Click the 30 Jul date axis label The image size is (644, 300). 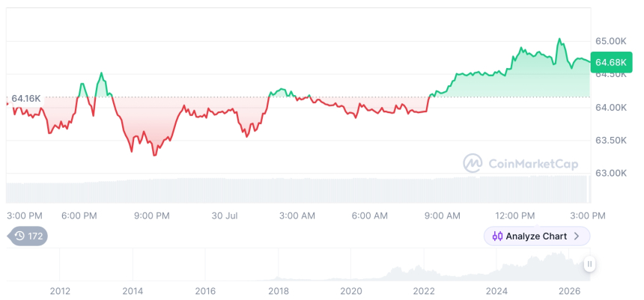click(x=225, y=216)
